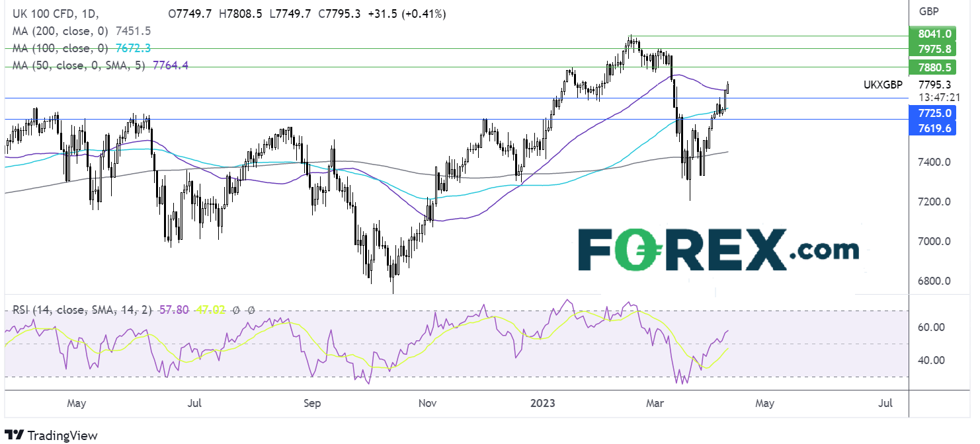Click the 7200.0 price axis tick

(934, 202)
